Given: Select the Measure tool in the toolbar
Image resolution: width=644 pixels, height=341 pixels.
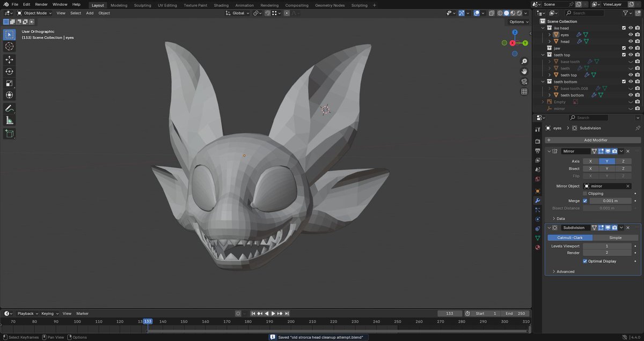Looking at the screenshot, I should click(9, 119).
